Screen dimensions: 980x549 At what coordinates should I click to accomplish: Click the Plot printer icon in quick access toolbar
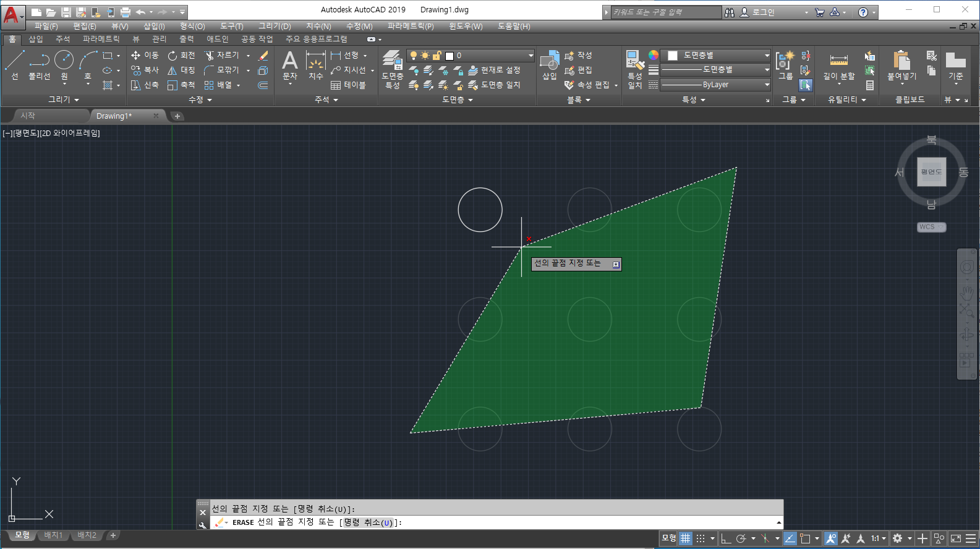126,12
